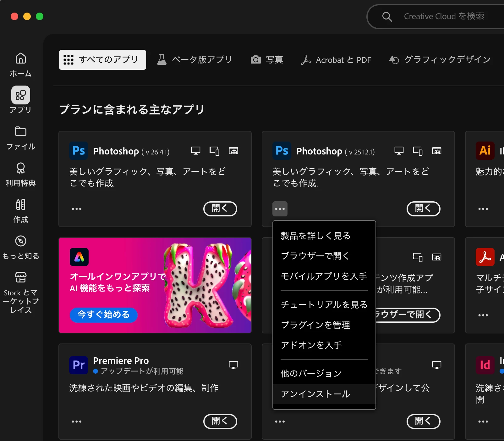The height and width of the screenshot is (441, 504).
Task: Click the Acrobat app icon
Action: pyautogui.click(x=485, y=257)
